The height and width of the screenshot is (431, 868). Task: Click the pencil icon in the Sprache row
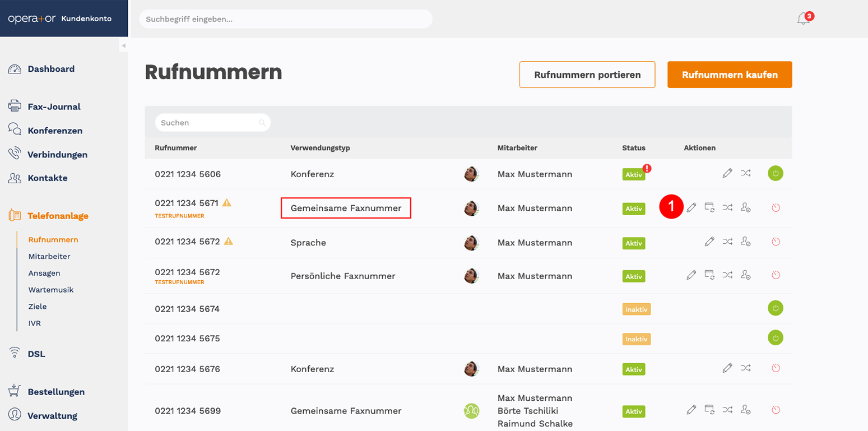click(x=709, y=242)
